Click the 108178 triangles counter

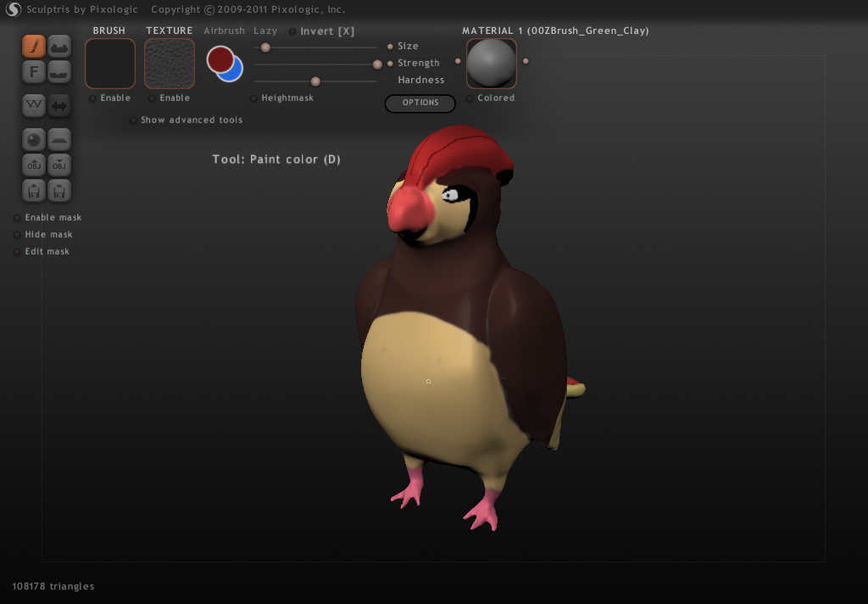click(x=53, y=586)
